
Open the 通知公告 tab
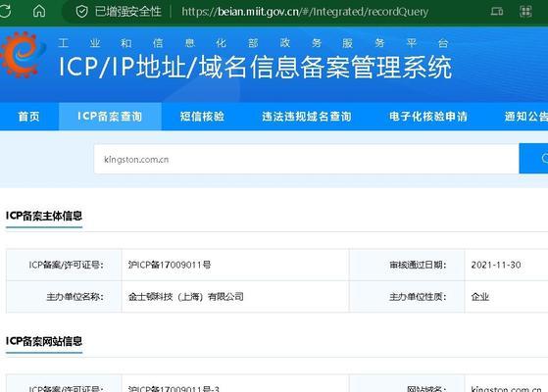[525, 117]
